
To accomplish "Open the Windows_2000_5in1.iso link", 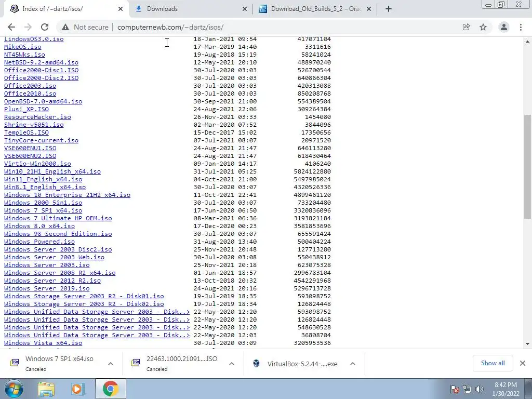I will [x=43, y=203].
